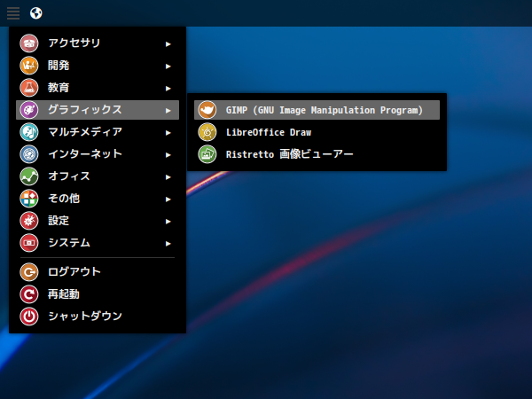532x399 pixels.
Task: Choose the ログアウト text entry
Action: tap(74, 272)
